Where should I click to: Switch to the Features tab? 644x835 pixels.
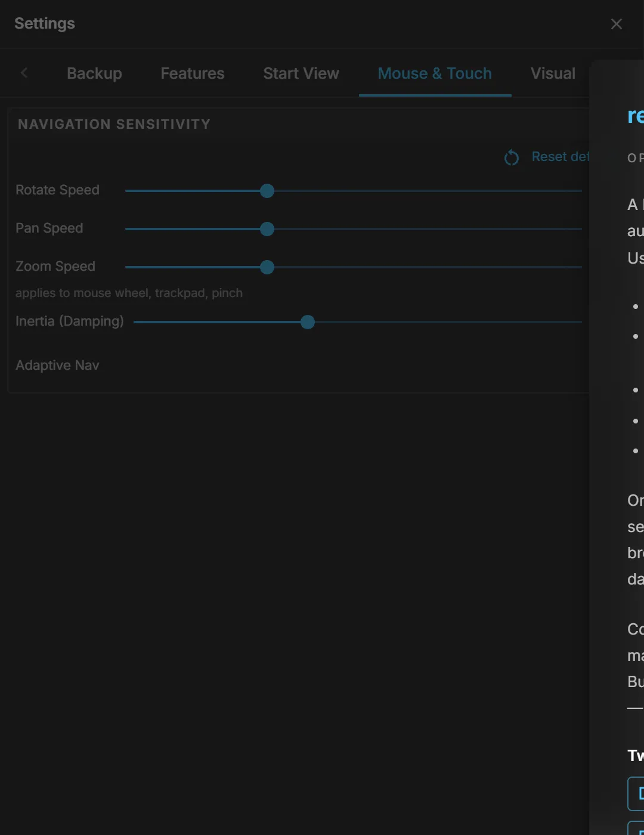point(193,73)
